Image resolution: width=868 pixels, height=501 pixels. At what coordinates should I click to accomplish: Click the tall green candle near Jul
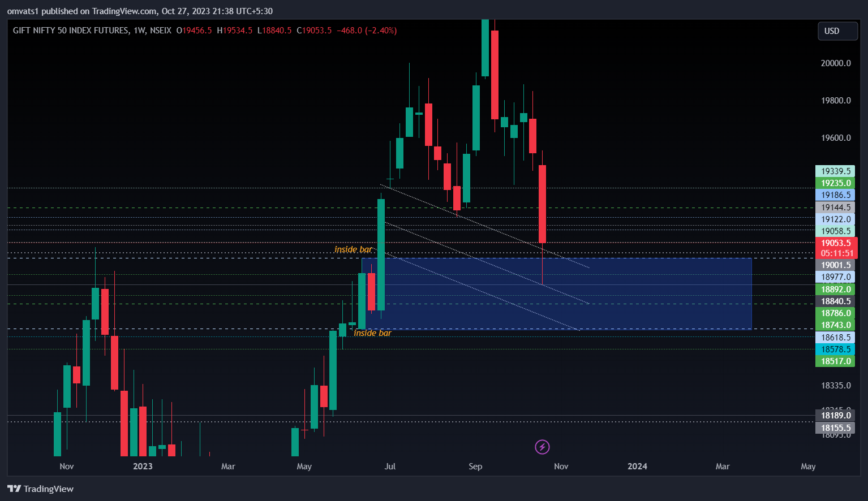[381, 254]
